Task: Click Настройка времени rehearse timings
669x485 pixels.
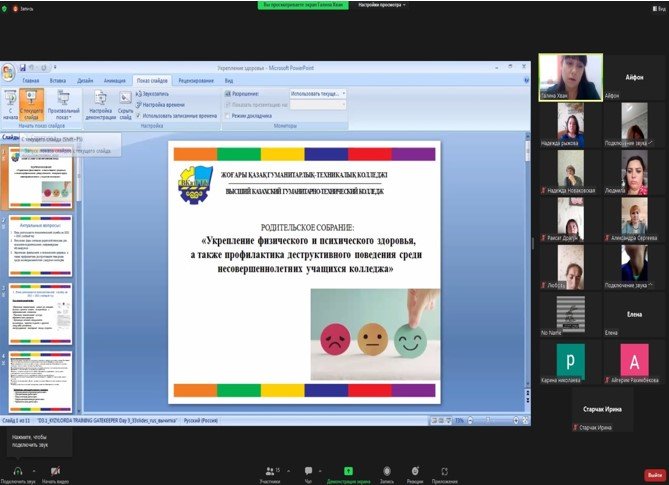Action: coord(160,105)
